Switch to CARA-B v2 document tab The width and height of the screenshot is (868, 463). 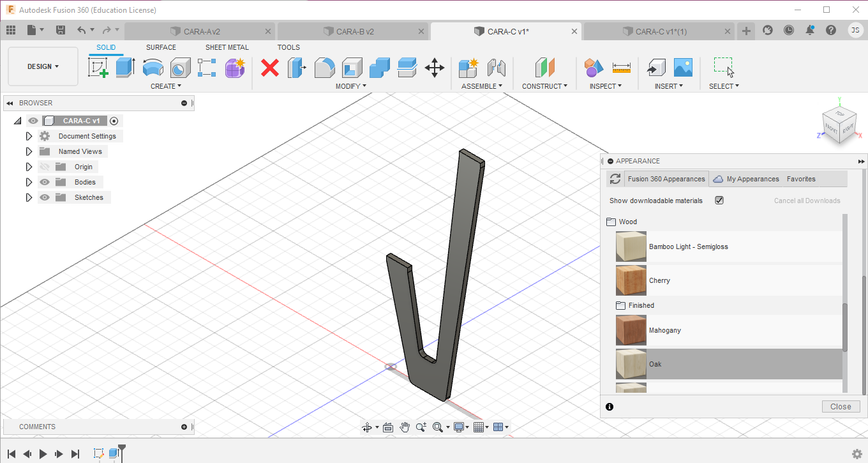point(353,31)
